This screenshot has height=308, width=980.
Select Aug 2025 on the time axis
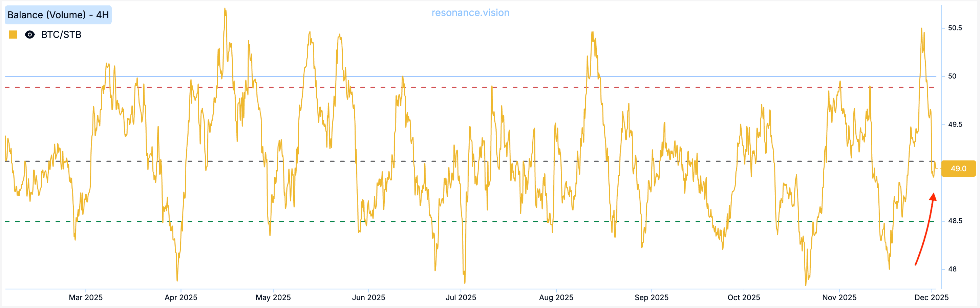(x=556, y=298)
